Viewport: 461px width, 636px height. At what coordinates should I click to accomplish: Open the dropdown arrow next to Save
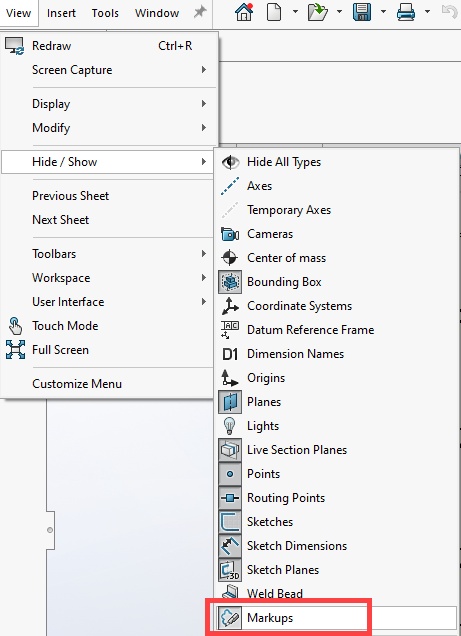[383, 12]
